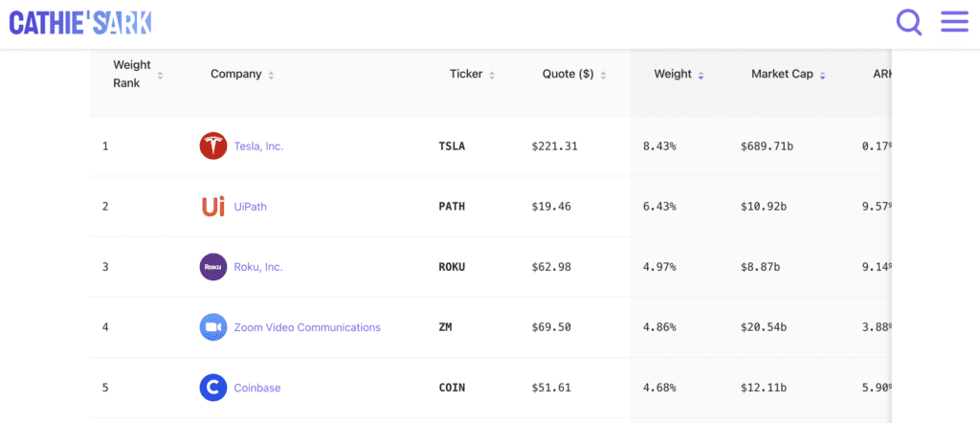Click the 6.43% weight value

click(659, 206)
